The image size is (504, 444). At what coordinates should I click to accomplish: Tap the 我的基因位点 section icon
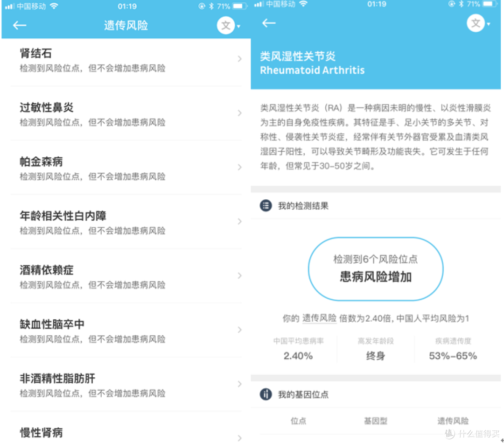(x=266, y=394)
